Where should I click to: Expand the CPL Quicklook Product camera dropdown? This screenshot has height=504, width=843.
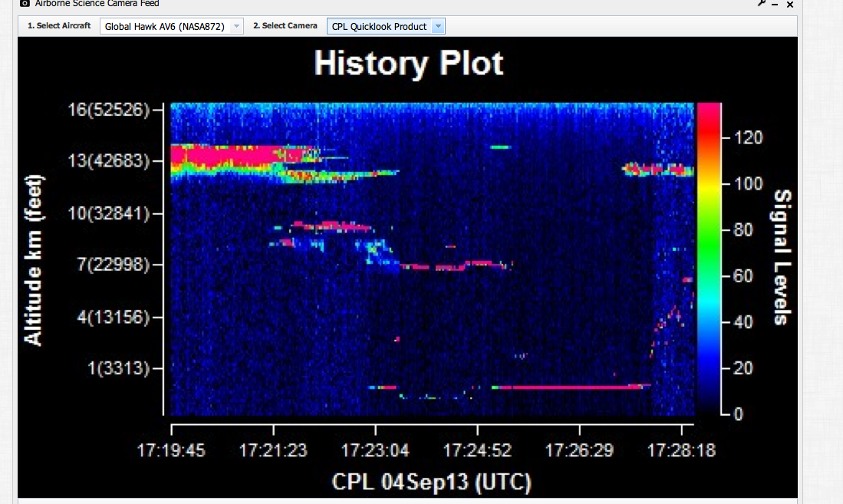[438, 26]
